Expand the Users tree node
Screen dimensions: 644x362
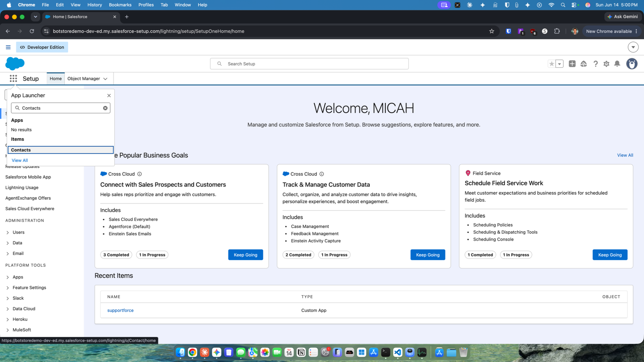(x=8, y=233)
